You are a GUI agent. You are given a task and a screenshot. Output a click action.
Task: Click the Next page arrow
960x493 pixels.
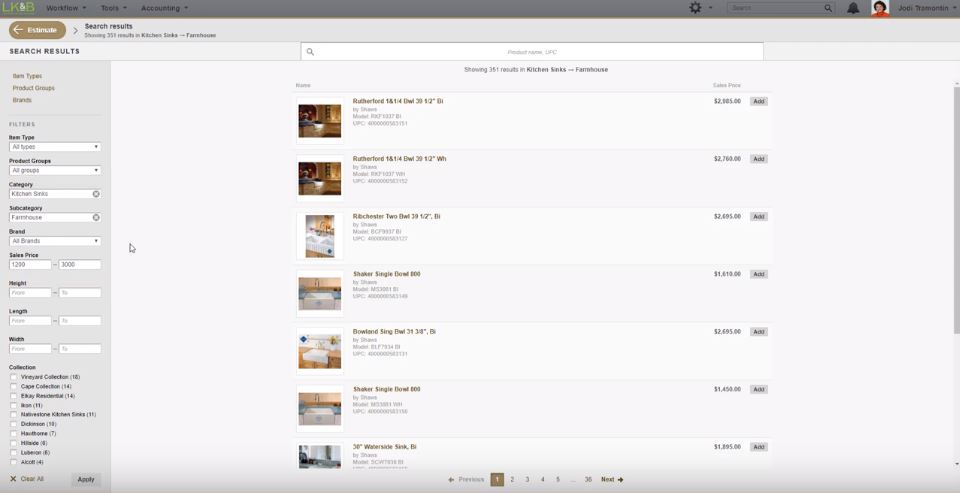point(612,480)
